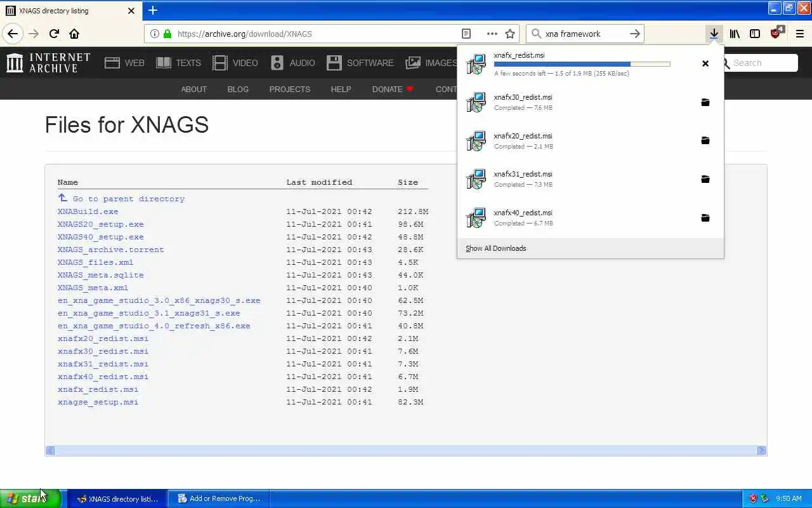812x508 pixels.
Task: Open page actions three-dot menu
Action: (492, 34)
